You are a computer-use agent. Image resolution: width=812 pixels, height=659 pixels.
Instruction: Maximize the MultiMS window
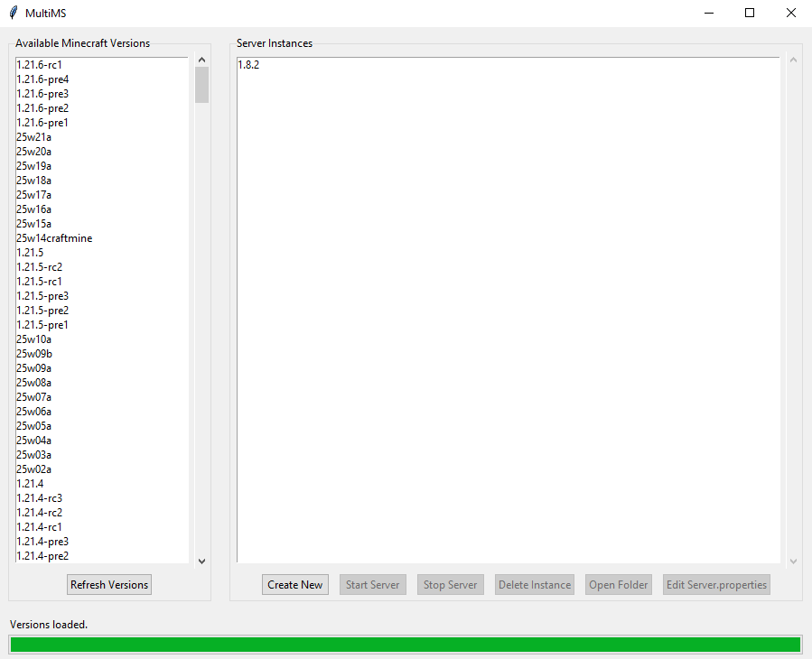coord(750,13)
